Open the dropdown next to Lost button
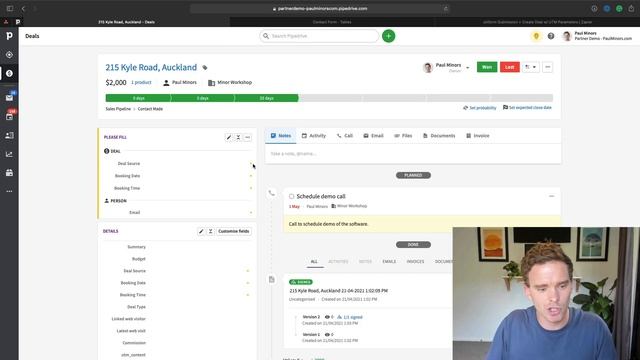The height and width of the screenshot is (360, 640). [531, 67]
